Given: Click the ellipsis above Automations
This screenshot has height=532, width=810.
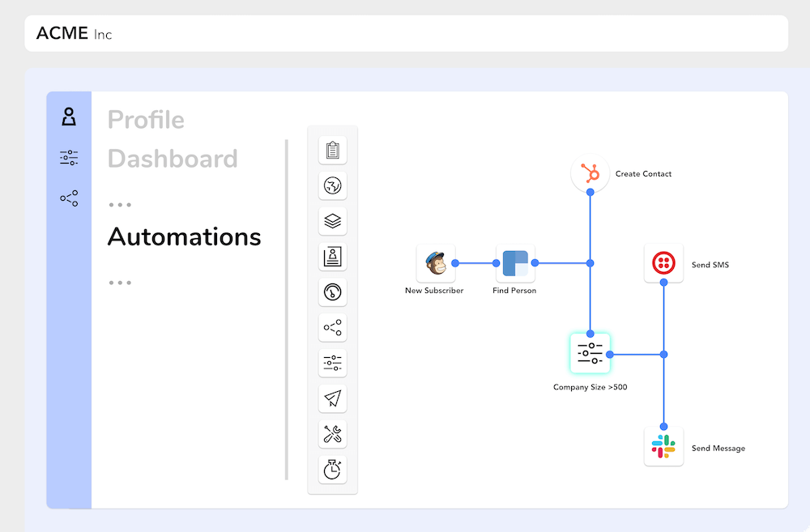Looking at the screenshot, I should click(120, 205).
